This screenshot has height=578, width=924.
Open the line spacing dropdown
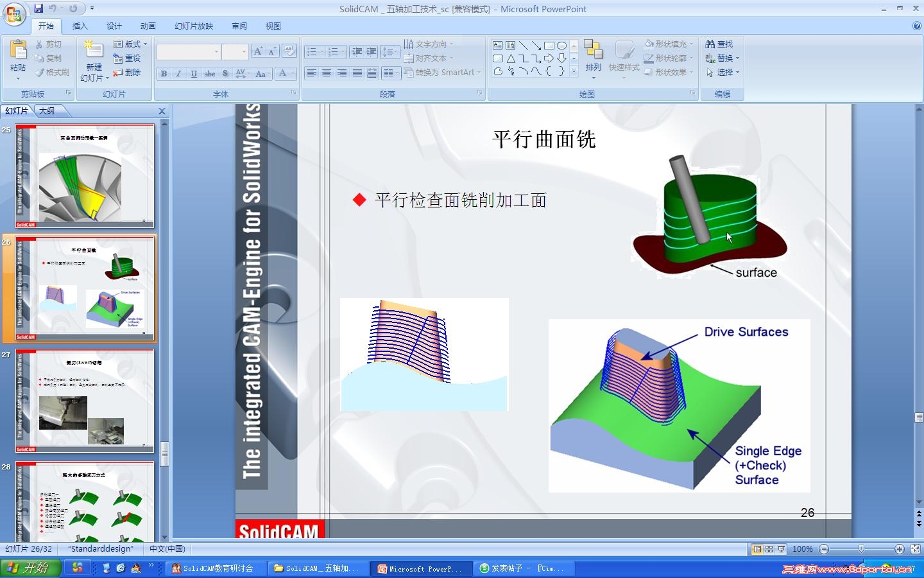click(390, 52)
